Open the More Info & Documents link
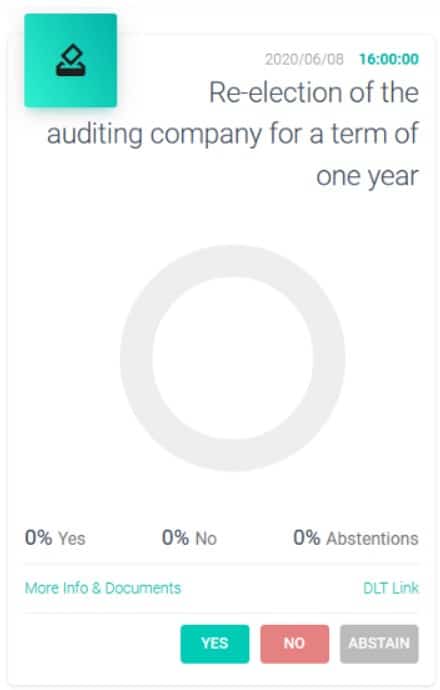This screenshot has width=440, height=690. tap(103, 588)
